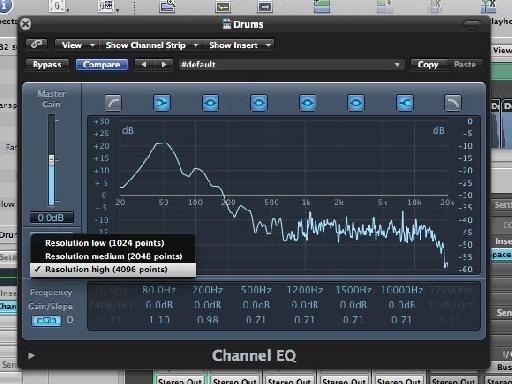512x384 pixels.
Task: Open Show Channel Strip dropdown
Action: [x=151, y=45]
